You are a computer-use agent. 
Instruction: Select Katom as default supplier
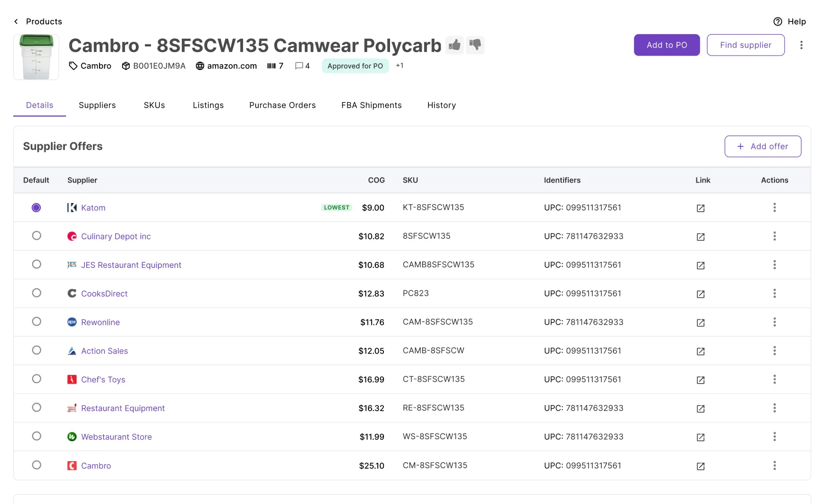[x=36, y=208]
